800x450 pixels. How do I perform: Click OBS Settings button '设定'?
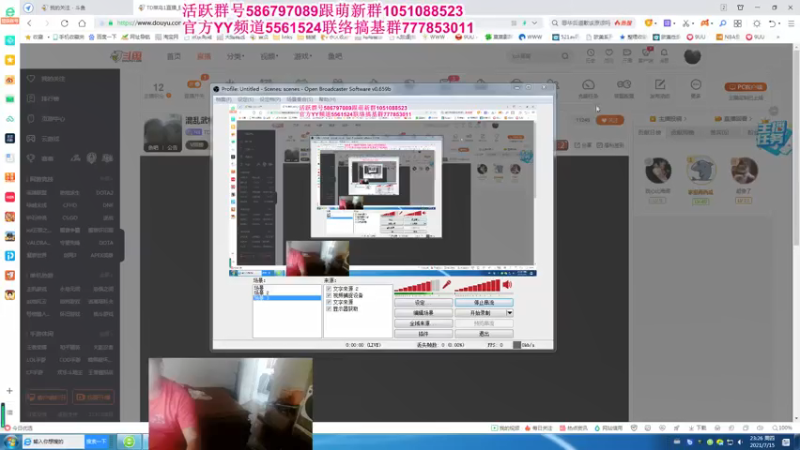point(423,303)
